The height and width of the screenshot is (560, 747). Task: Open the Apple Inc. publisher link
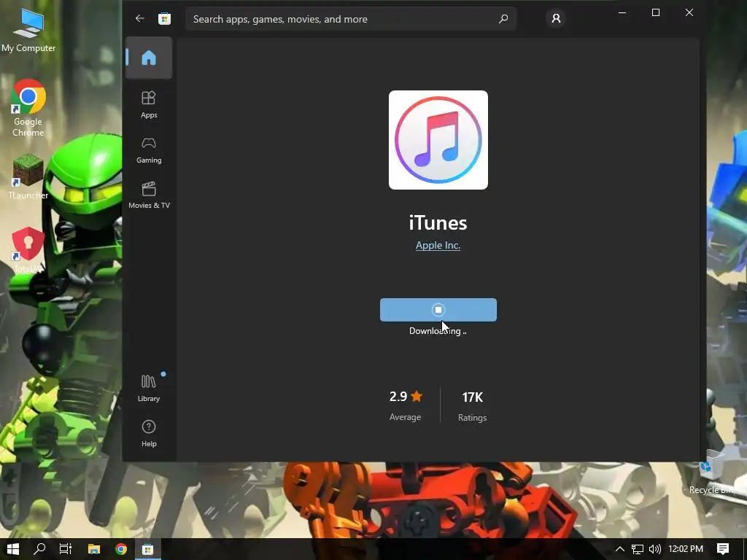pyautogui.click(x=438, y=245)
